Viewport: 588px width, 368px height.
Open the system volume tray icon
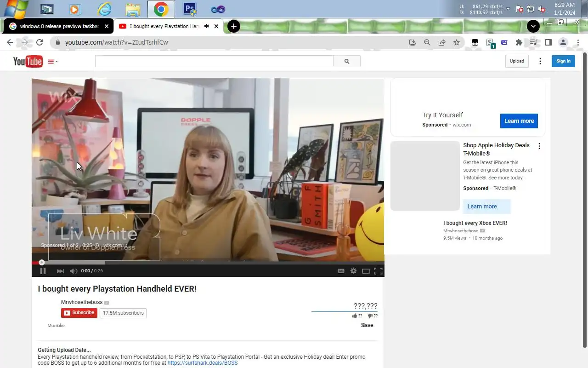coord(542,9)
